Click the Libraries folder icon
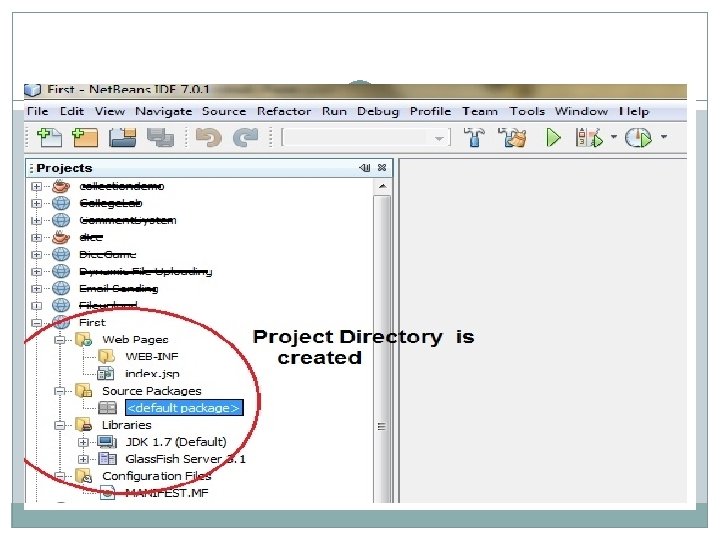720x540 pixels. point(84,425)
